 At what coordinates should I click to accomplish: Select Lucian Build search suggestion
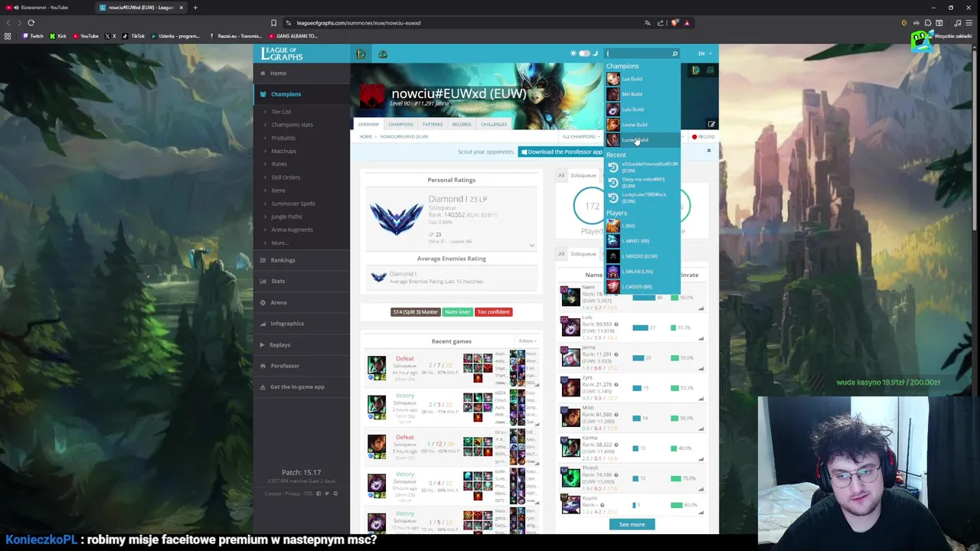click(642, 140)
